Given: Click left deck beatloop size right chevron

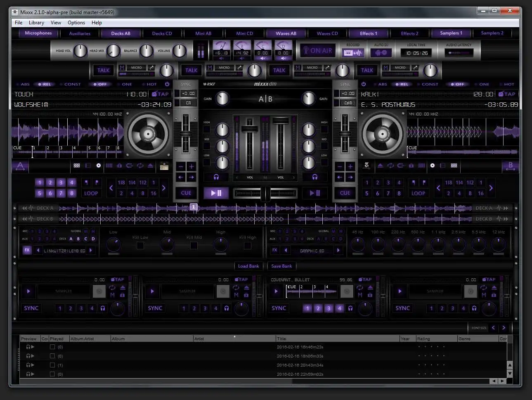Looking at the screenshot, I should (x=164, y=188).
